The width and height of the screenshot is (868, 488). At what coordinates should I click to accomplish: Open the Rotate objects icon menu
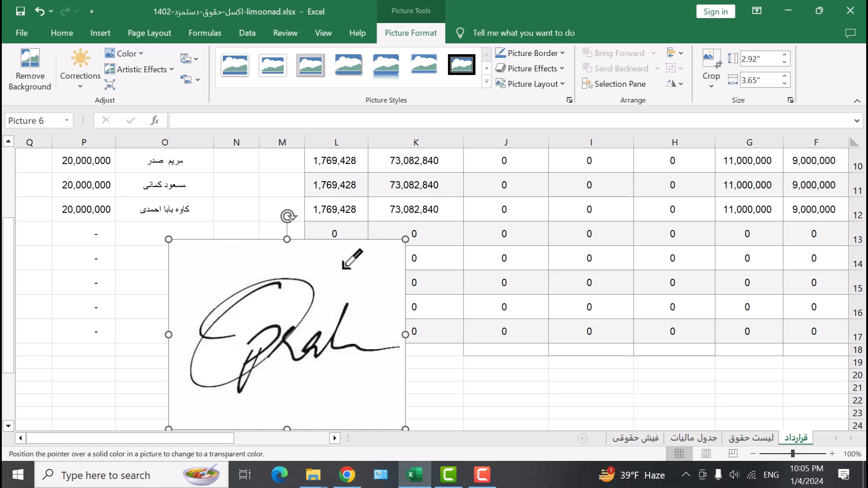tap(675, 84)
